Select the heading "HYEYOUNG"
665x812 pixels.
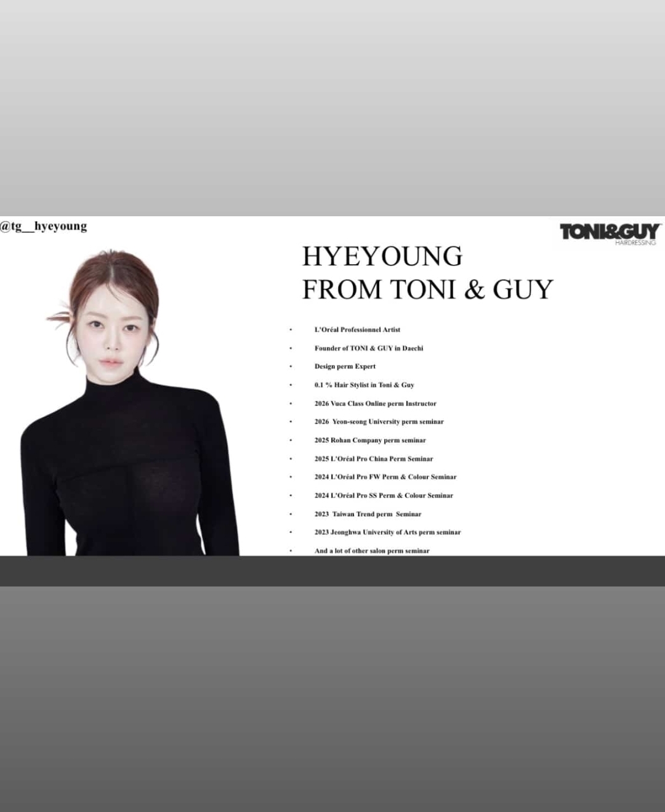tap(382, 256)
